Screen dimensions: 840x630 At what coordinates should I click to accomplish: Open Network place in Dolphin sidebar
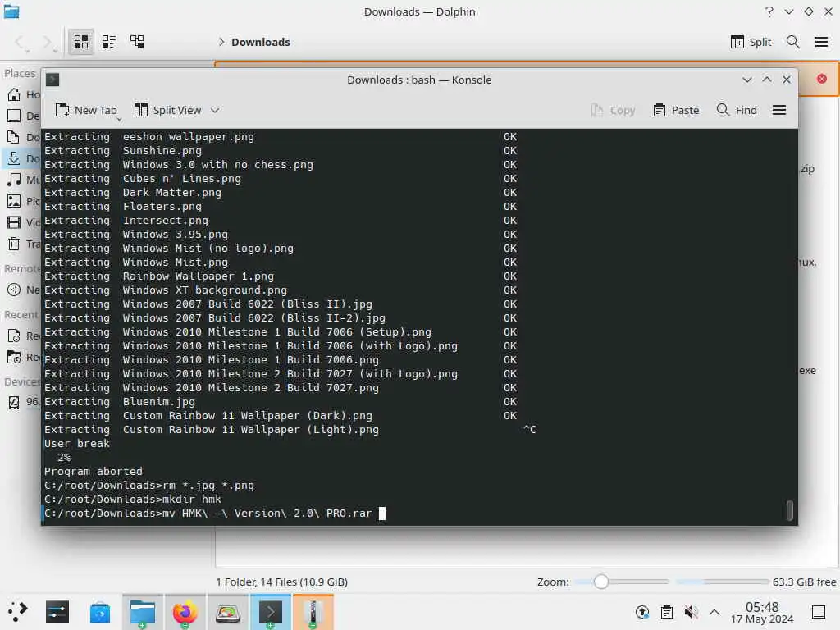click(22, 290)
